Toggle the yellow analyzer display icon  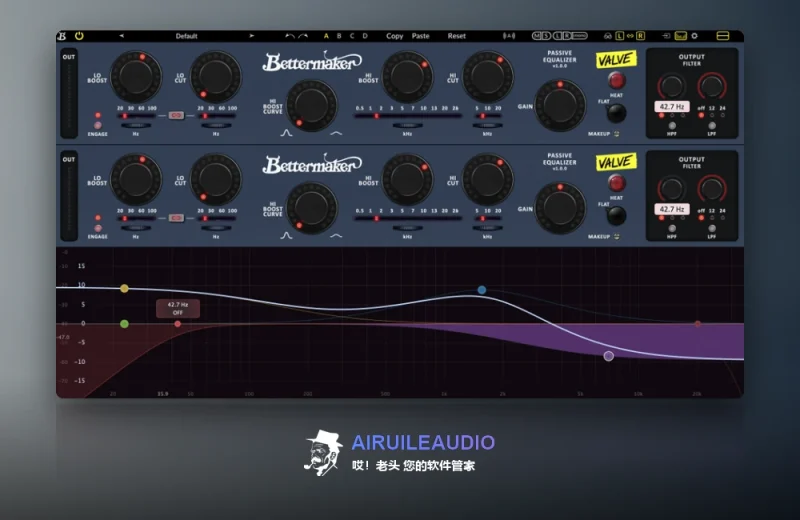681,36
